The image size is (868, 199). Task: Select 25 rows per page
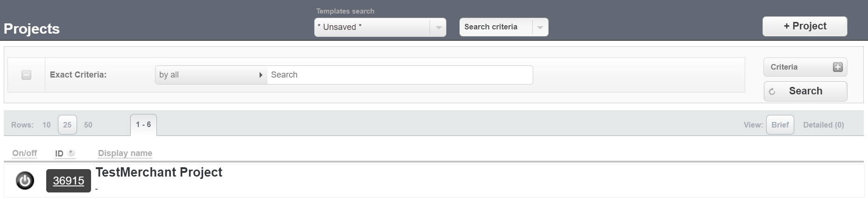67,125
